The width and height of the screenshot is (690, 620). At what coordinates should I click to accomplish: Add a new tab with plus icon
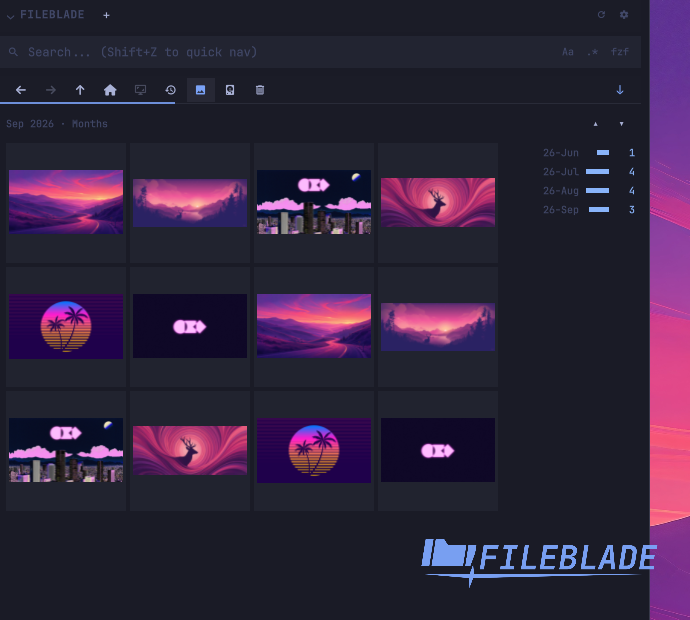coord(106,15)
